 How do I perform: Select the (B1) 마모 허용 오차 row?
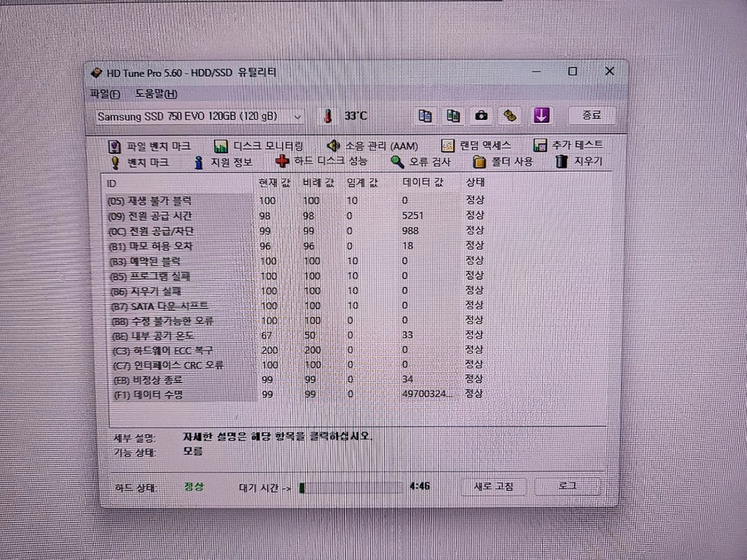pos(295,246)
